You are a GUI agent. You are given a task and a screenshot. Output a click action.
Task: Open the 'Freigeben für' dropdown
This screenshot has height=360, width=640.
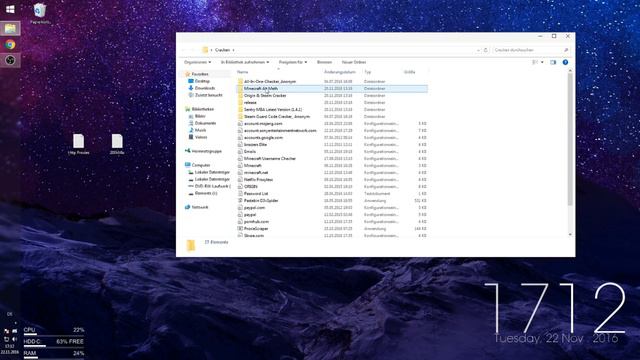(x=293, y=62)
